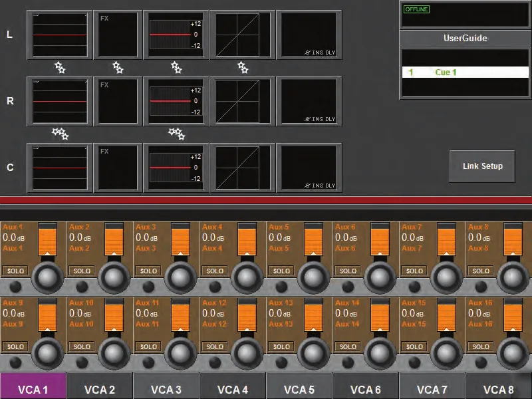The height and width of the screenshot is (399, 532).
Task: Open the C channel INS DLY panel
Action: click(309, 168)
